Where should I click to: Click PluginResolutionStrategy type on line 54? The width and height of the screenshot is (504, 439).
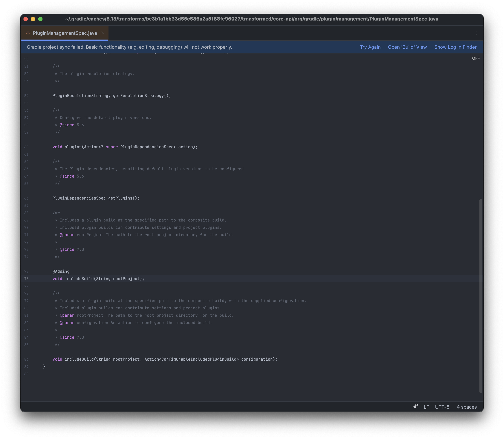81,96
